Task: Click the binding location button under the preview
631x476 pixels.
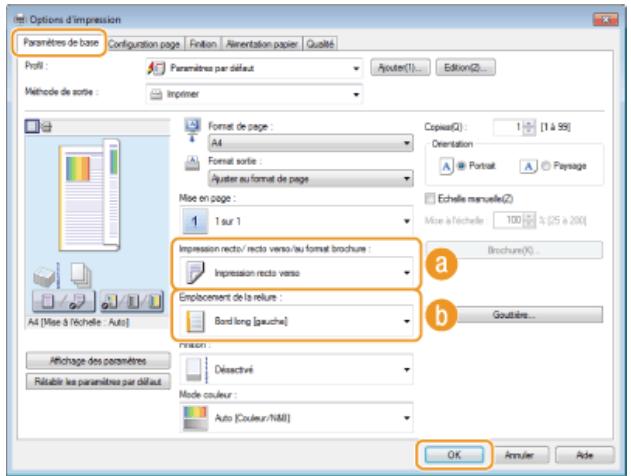Action: (132, 301)
